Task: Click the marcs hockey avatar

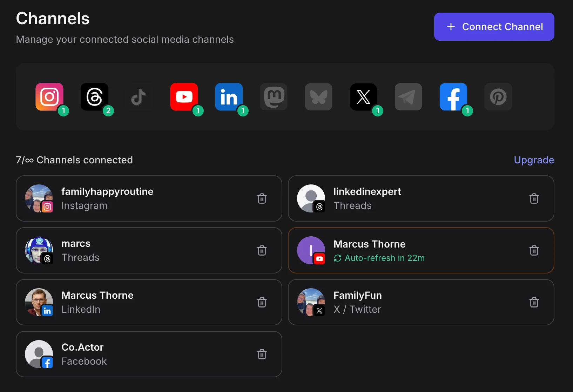Action: tap(39, 250)
